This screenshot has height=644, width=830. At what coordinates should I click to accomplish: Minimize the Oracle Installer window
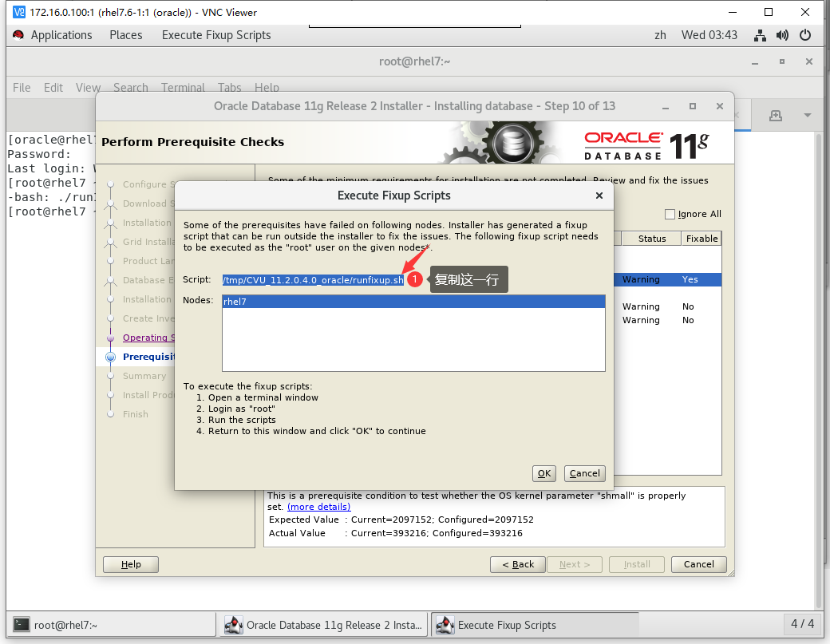[x=666, y=106]
